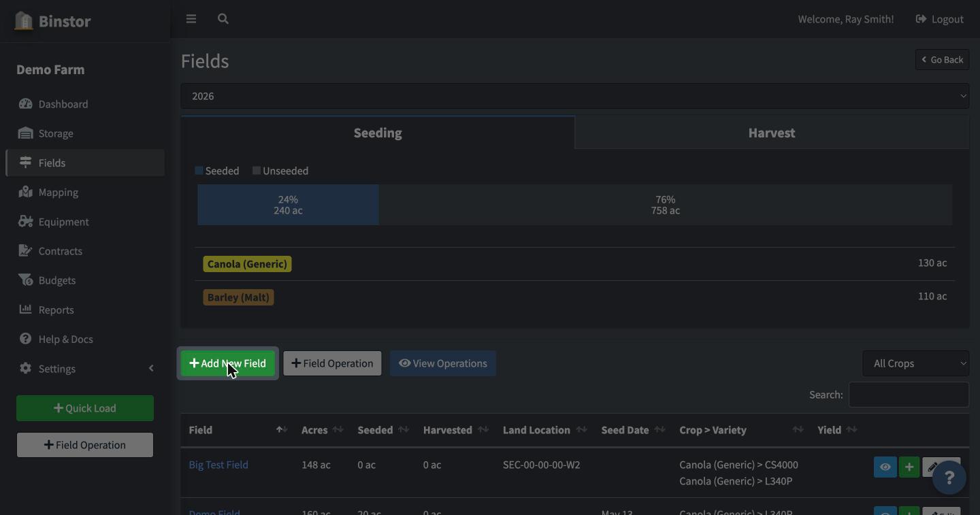Click the 110 ac barley value
Image resolution: width=980 pixels, height=515 pixels.
pyautogui.click(x=932, y=296)
